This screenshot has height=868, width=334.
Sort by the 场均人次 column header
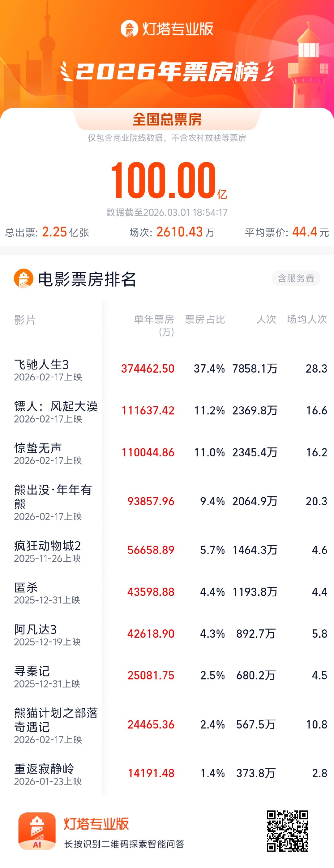(307, 319)
